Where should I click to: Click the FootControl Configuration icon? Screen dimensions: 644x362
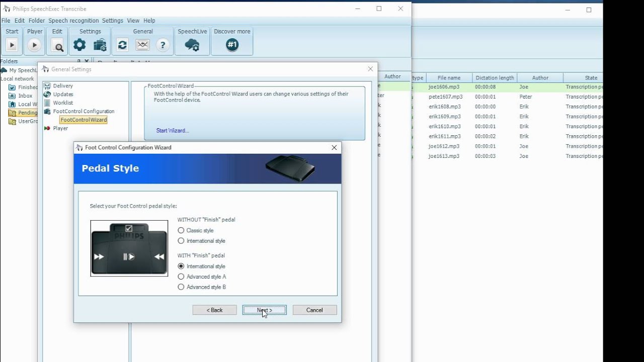pyautogui.click(x=47, y=112)
